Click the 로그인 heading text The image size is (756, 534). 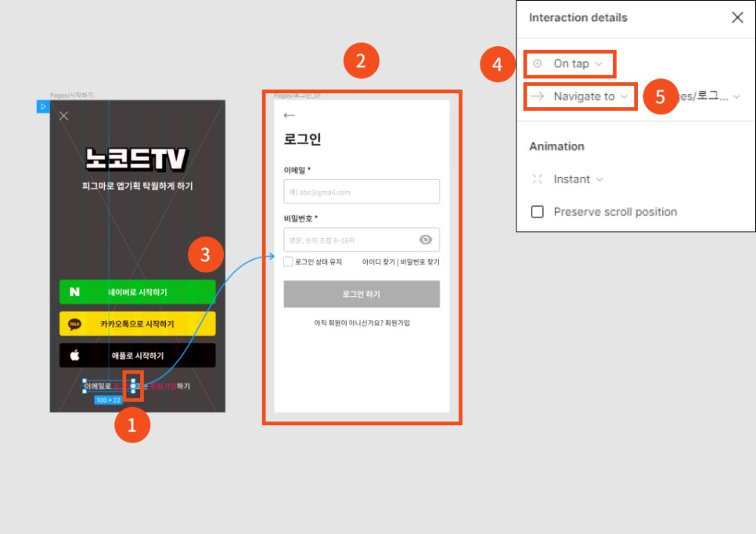click(302, 139)
